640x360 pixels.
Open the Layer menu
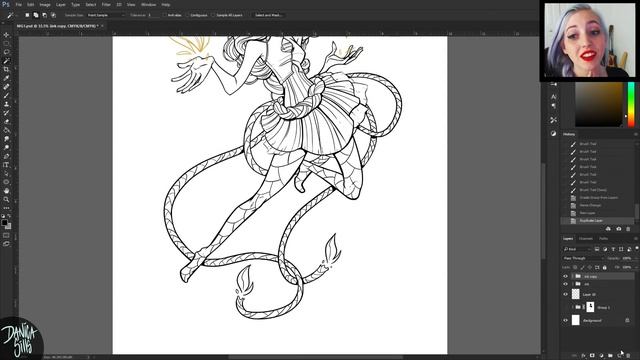coord(61,4)
